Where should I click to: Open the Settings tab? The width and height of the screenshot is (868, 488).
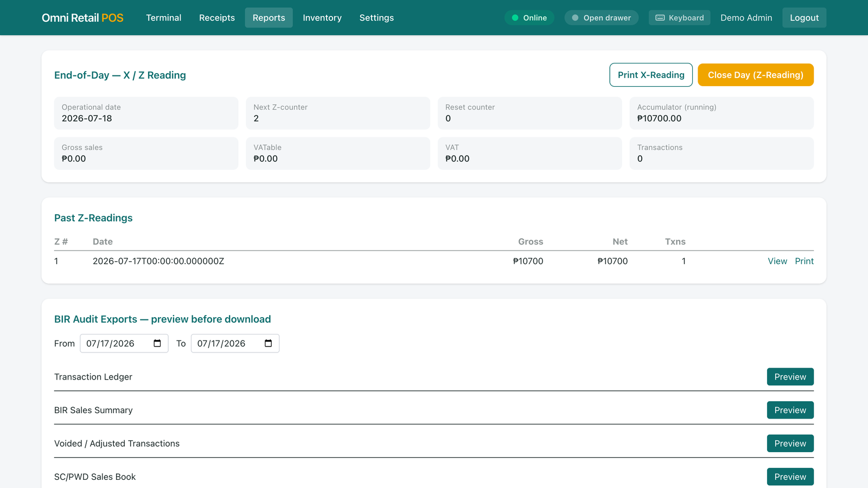(x=376, y=18)
